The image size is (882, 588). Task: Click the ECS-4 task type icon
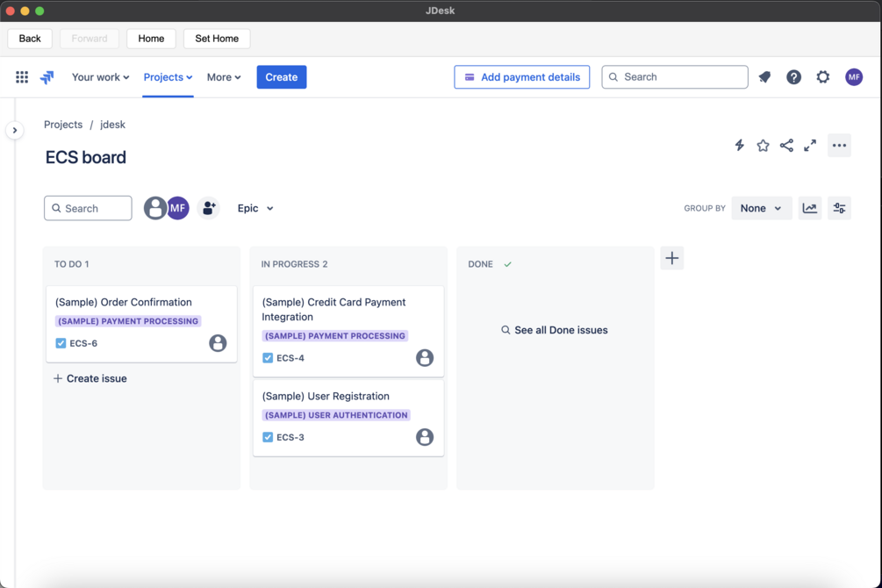tap(268, 358)
